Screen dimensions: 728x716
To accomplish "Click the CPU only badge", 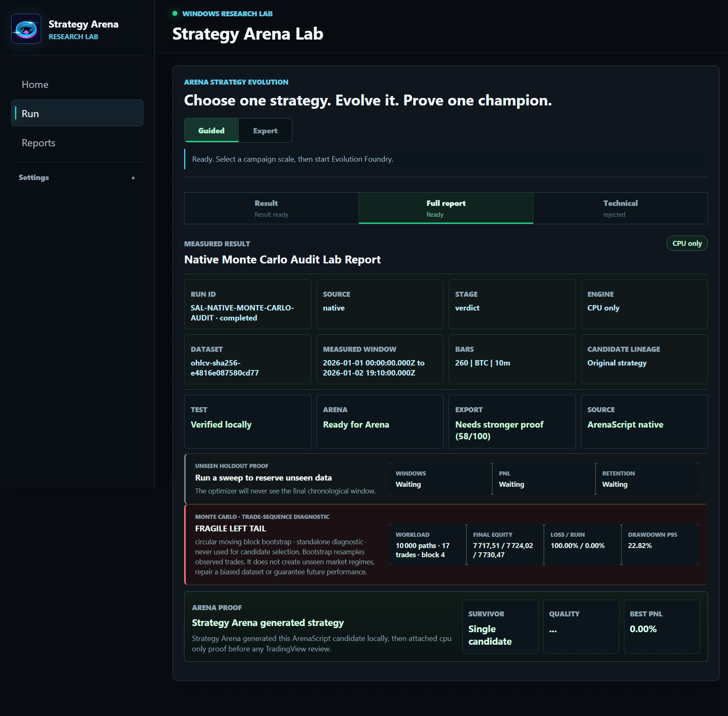I will tap(687, 243).
